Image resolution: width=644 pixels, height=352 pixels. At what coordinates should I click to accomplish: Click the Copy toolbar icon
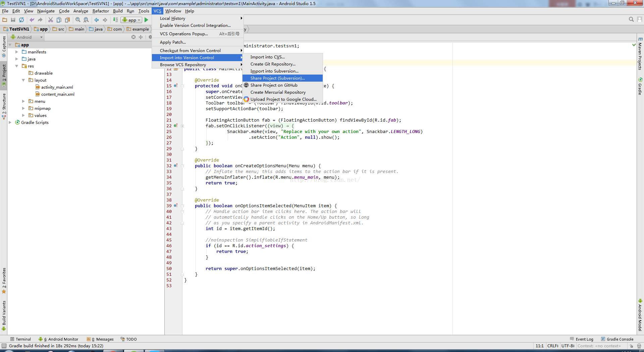pos(59,20)
